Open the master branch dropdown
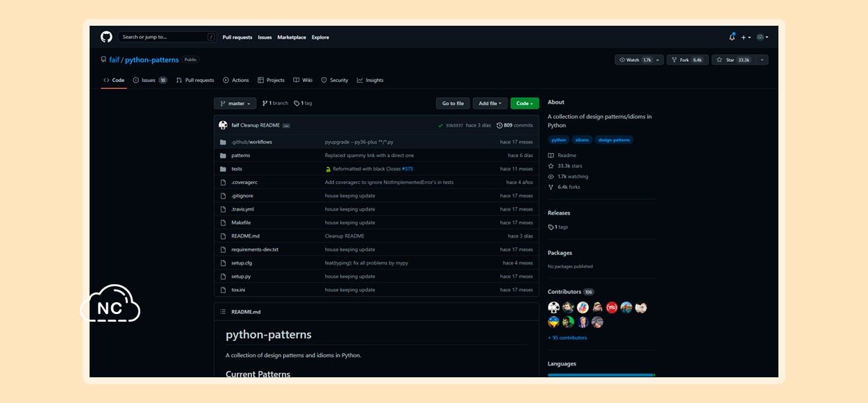This screenshot has height=403, width=868. (235, 104)
